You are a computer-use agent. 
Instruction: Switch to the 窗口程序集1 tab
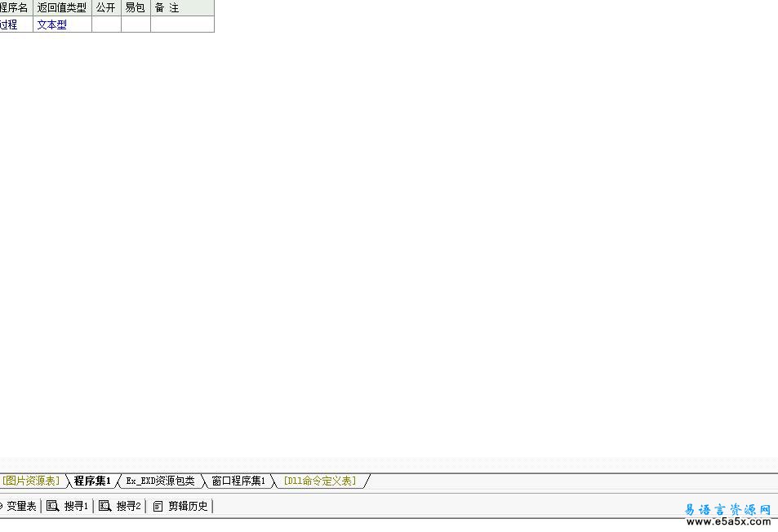point(238,481)
